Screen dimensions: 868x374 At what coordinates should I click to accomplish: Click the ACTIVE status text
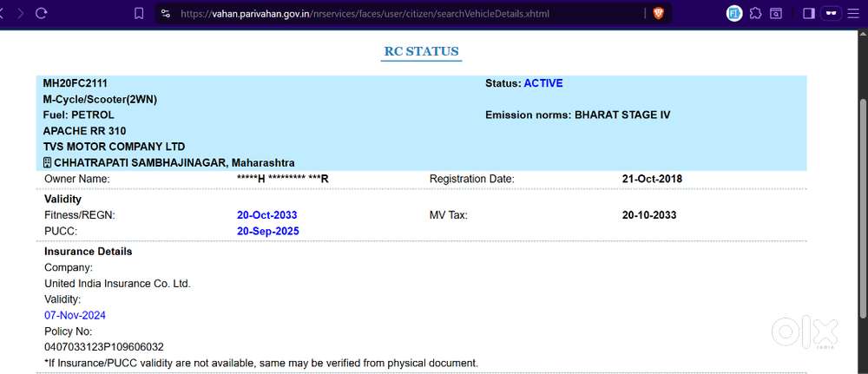tap(543, 83)
